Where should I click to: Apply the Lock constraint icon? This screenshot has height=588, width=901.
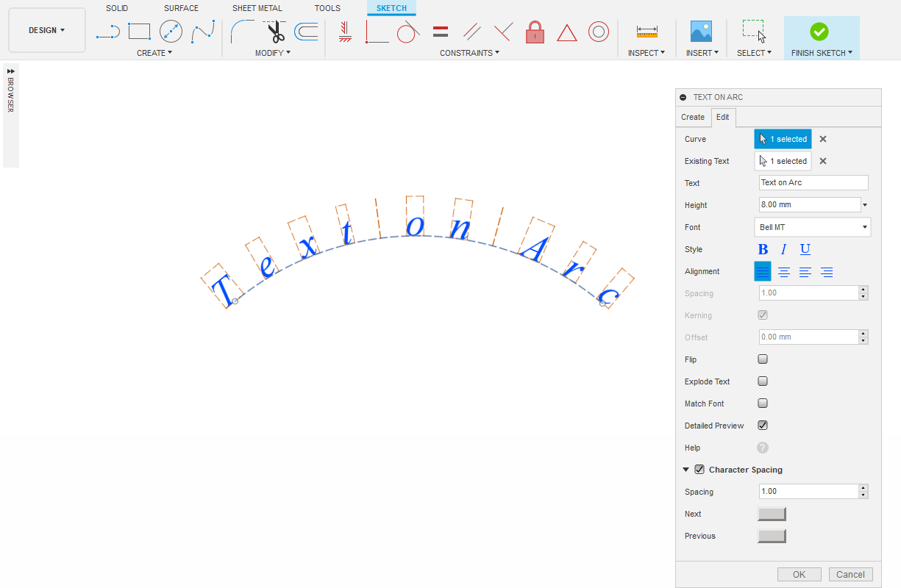coord(535,32)
